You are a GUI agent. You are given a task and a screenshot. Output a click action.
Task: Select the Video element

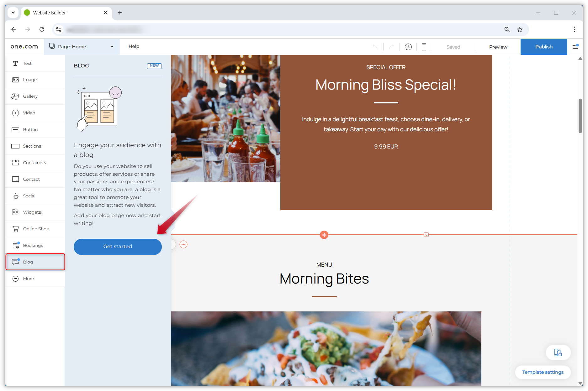(x=29, y=113)
